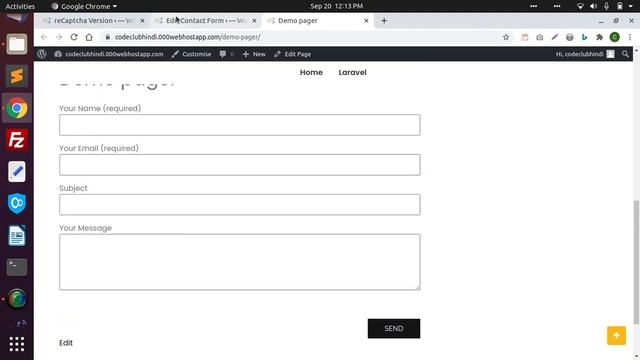Go to the browser home page

(89, 37)
